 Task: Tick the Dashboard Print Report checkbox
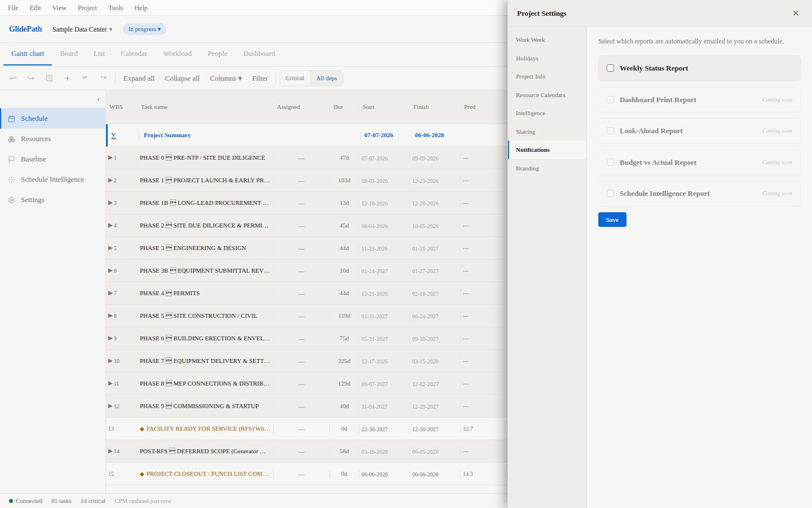[610, 99]
